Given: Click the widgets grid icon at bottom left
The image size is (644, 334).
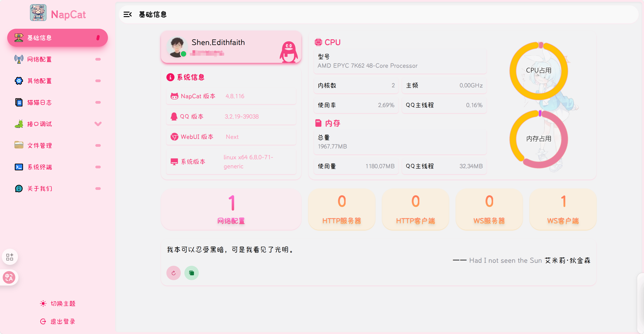Looking at the screenshot, I should pos(10,257).
